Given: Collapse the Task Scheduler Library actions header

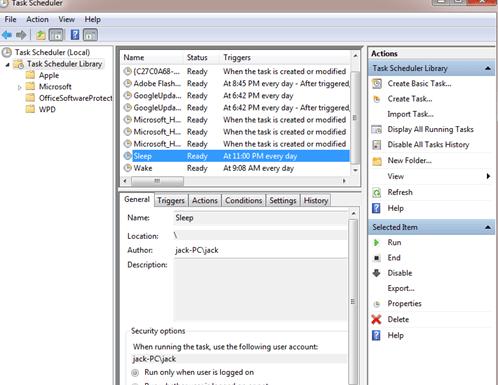Looking at the screenshot, I should point(488,68).
